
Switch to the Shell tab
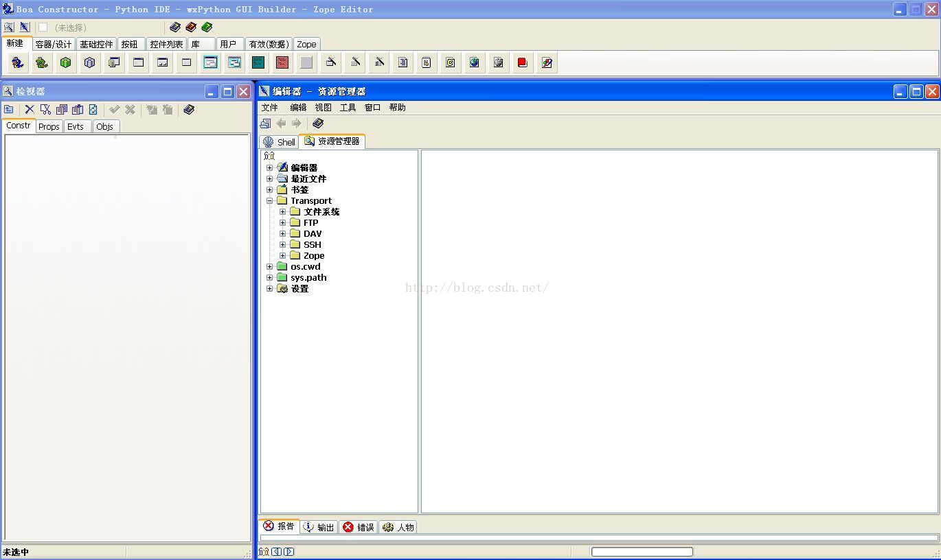pos(279,142)
